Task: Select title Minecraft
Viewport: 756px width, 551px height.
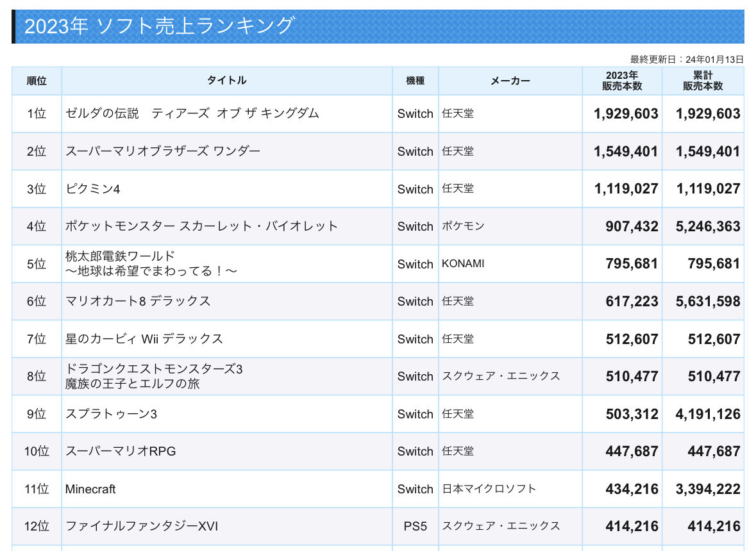Action: coord(90,489)
